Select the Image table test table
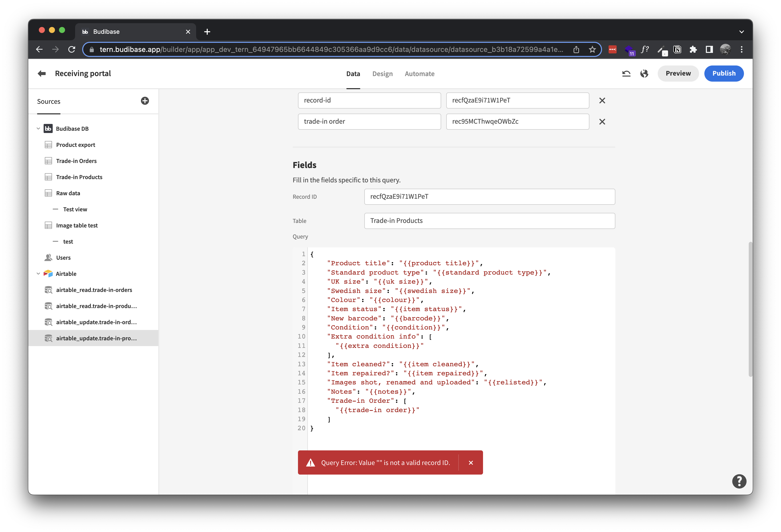781x532 pixels. coord(77,225)
